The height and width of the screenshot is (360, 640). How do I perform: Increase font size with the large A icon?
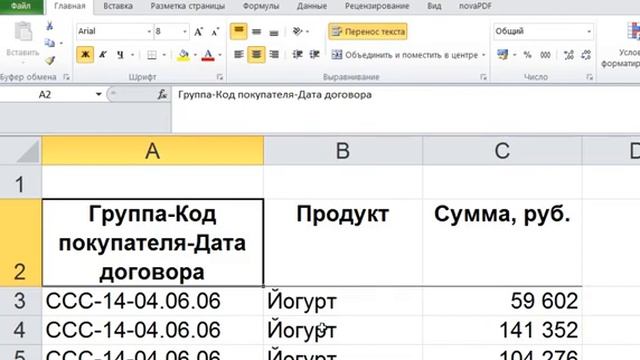click(x=198, y=31)
